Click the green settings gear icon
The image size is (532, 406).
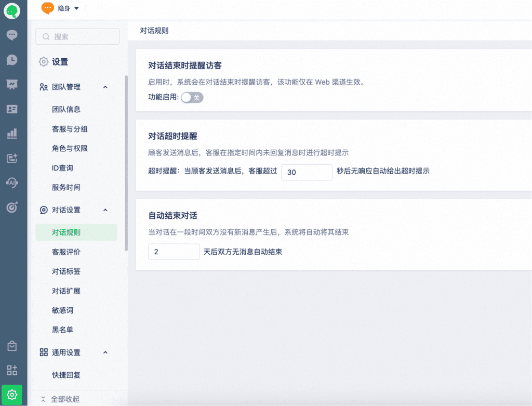(11, 394)
